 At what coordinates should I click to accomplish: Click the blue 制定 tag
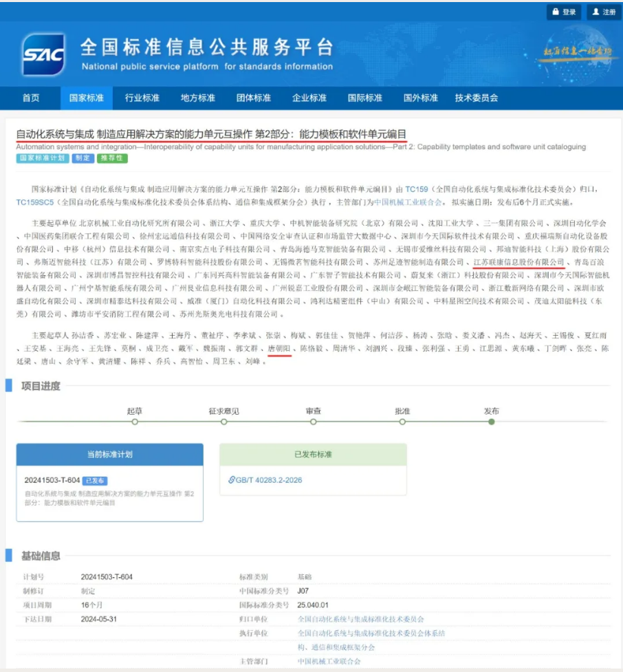tap(83, 158)
